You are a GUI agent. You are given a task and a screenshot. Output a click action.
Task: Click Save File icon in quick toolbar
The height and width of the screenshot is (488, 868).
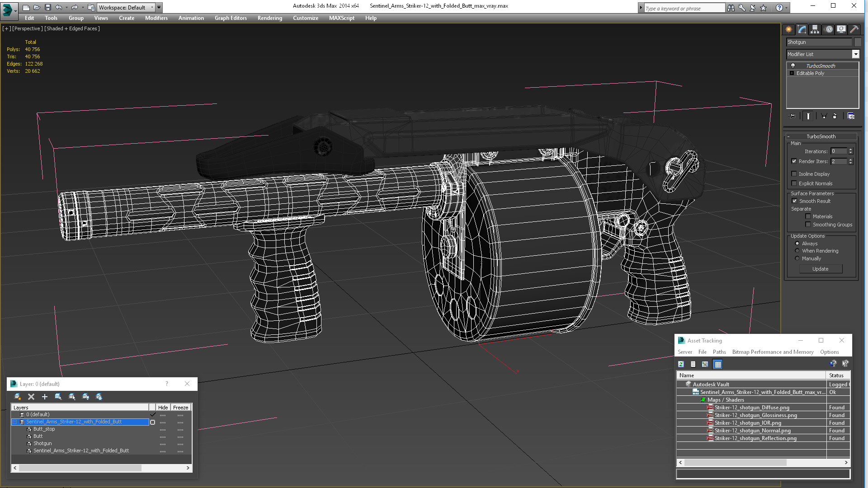(x=48, y=7)
